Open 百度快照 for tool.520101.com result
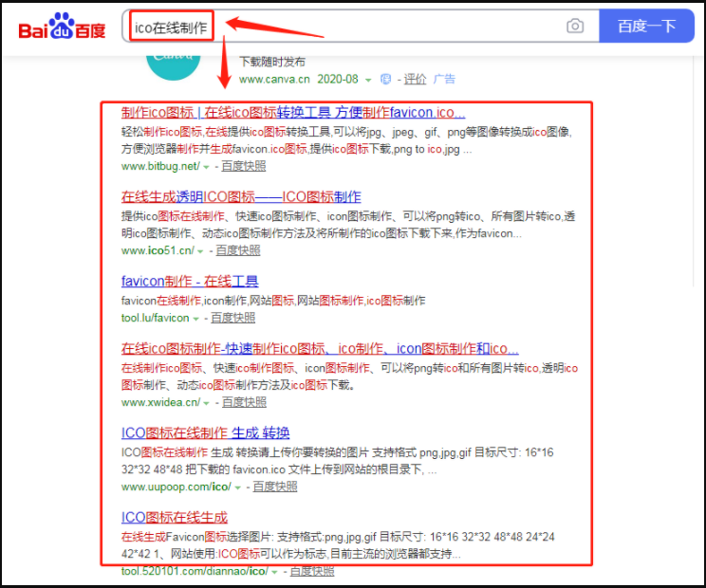Image resolution: width=706 pixels, height=588 pixels. pyautogui.click(x=312, y=571)
